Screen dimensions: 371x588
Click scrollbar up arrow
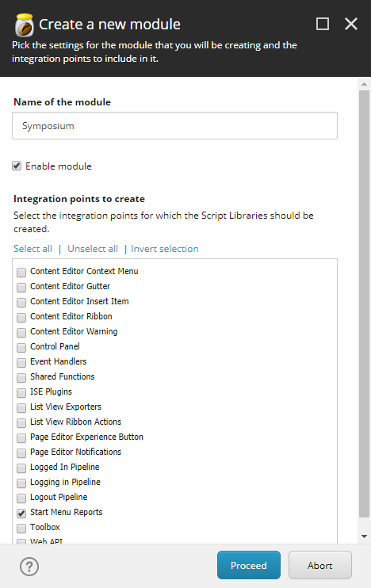click(364, 84)
